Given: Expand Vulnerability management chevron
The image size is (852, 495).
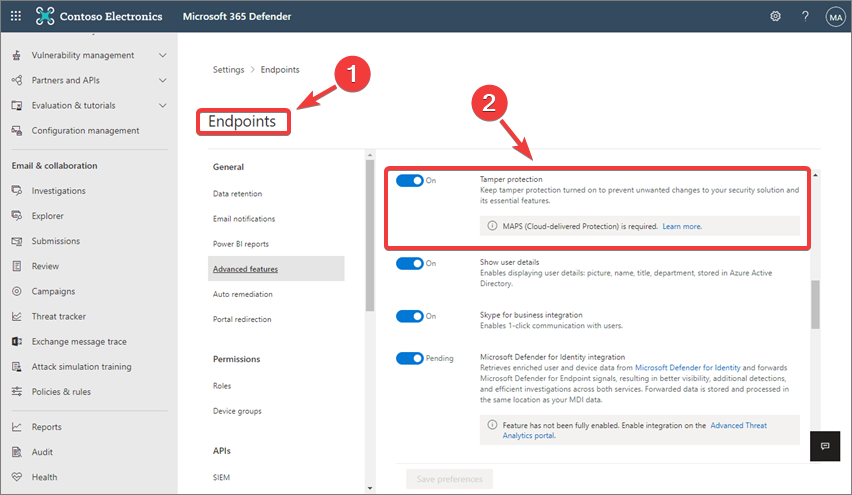Looking at the screenshot, I should 162,55.
